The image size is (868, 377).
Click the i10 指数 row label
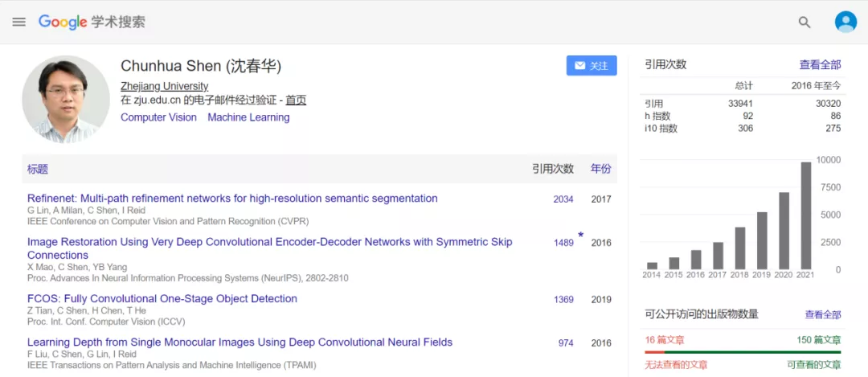coord(661,129)
